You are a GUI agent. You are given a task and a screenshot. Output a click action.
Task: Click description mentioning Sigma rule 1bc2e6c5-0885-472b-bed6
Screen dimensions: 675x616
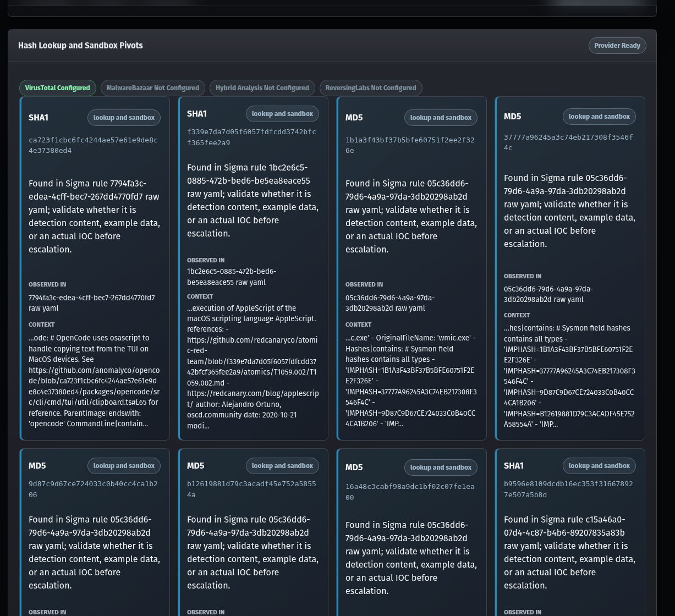[253, 201]
